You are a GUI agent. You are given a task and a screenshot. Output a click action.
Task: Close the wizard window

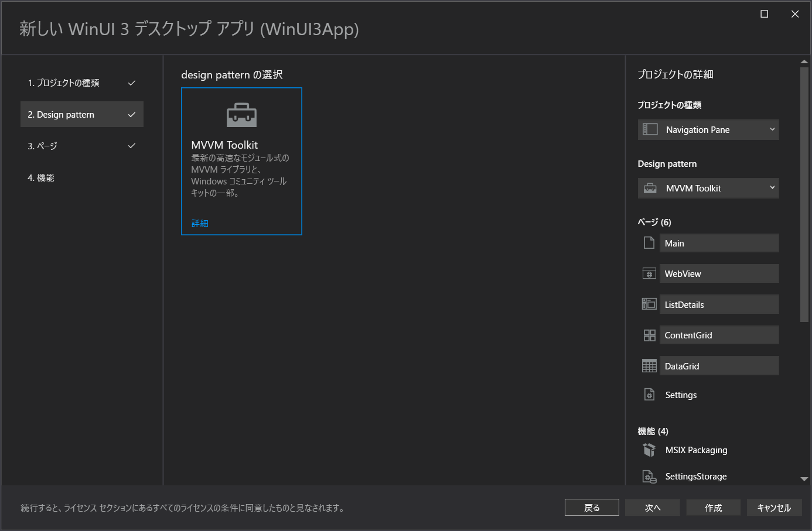coord(795,14)
